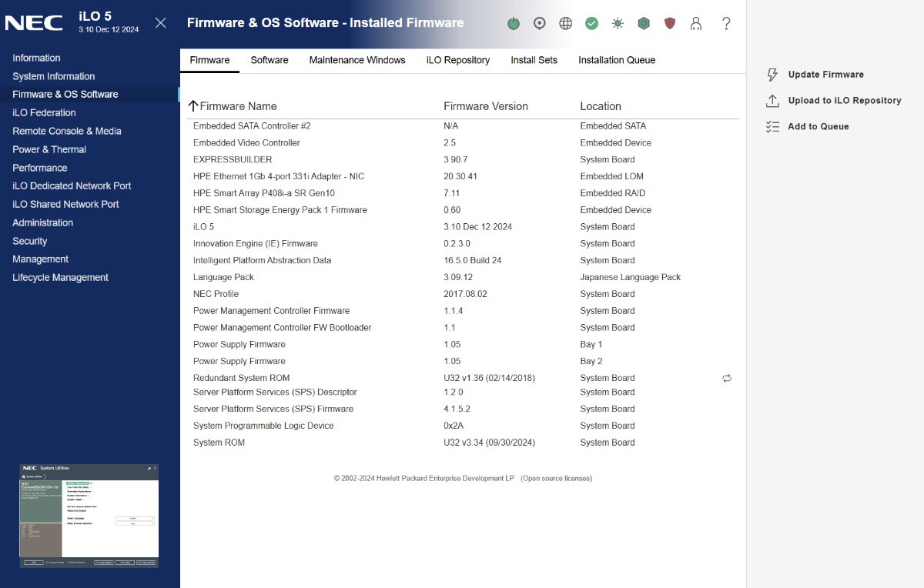
Task: Click version U32 v3.34 (09/30/2024)
Action: [x=490, y=443]
